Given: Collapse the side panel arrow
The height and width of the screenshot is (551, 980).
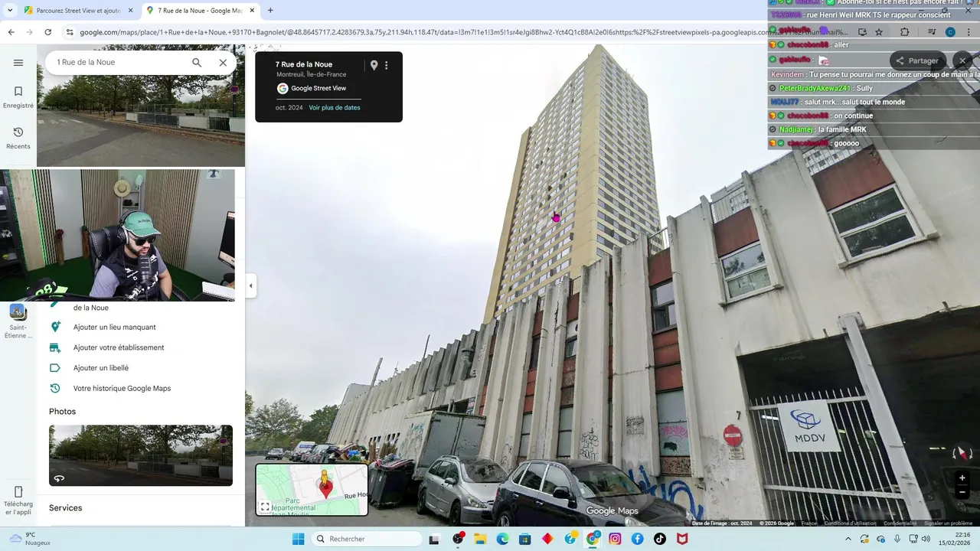Looking at the screenshot, I should (250, 285).
